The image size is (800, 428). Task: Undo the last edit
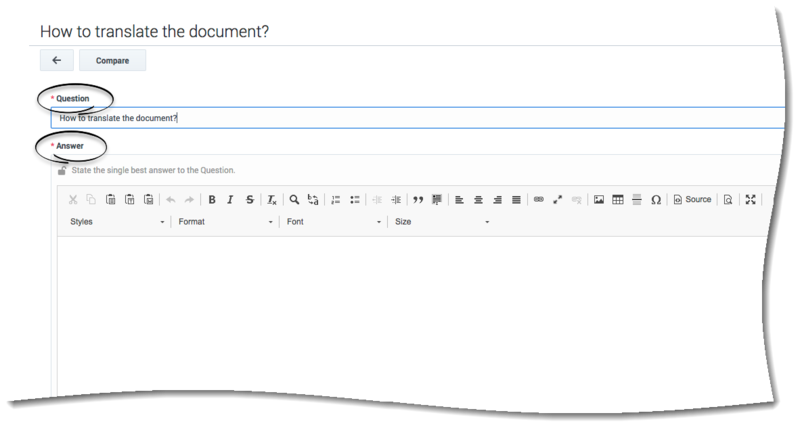tap(171, 199)
